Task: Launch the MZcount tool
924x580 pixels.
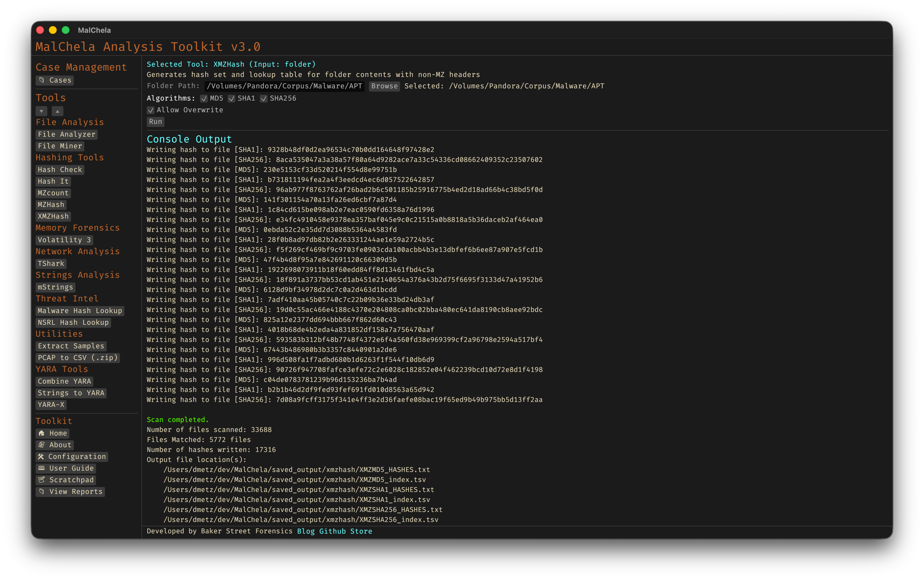Action: point(53,193)
